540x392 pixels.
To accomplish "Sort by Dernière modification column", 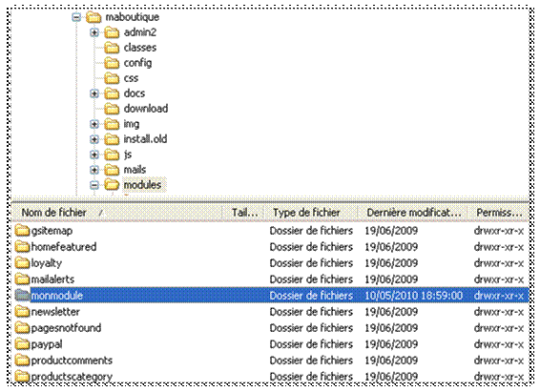I will (413, 213).
